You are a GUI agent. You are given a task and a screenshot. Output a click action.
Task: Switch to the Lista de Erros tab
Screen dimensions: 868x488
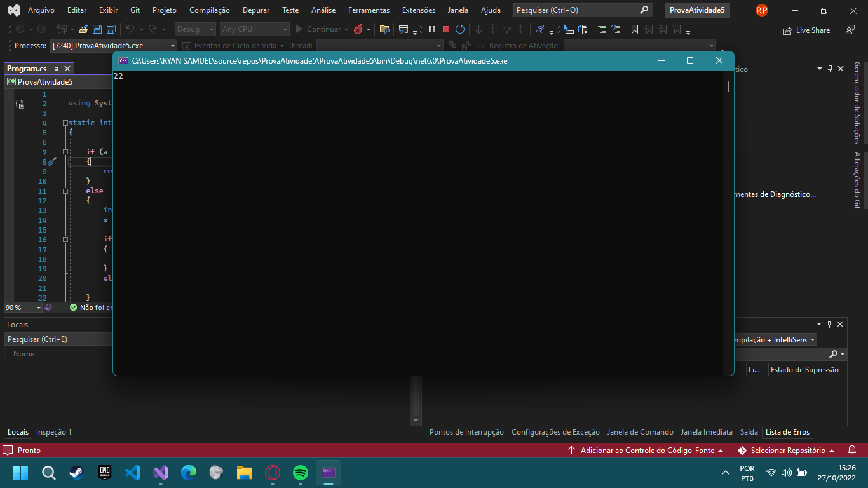click(x=787, y=432)
